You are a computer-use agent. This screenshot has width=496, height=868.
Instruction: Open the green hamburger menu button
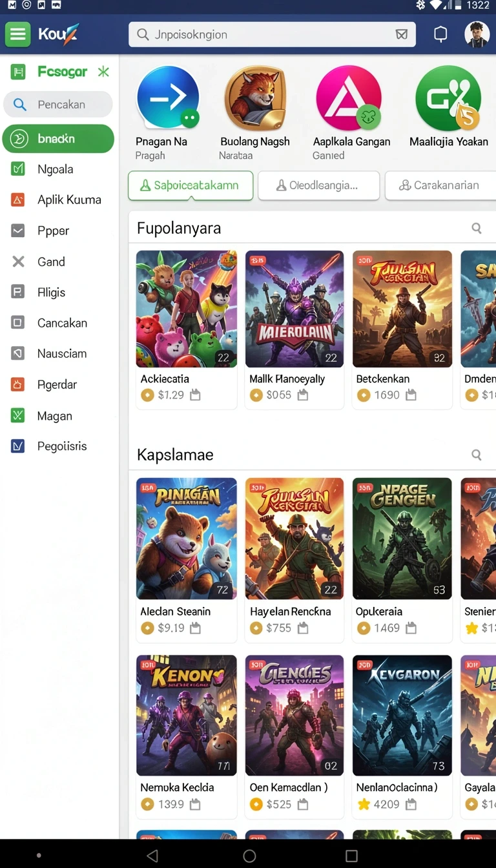coord(17,34)
